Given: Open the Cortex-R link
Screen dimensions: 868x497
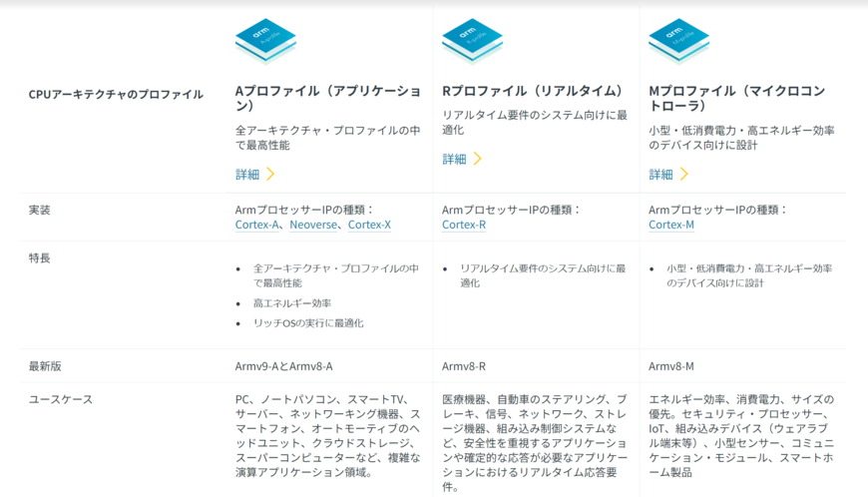Looking at the screenshot, I should (464, 225).
